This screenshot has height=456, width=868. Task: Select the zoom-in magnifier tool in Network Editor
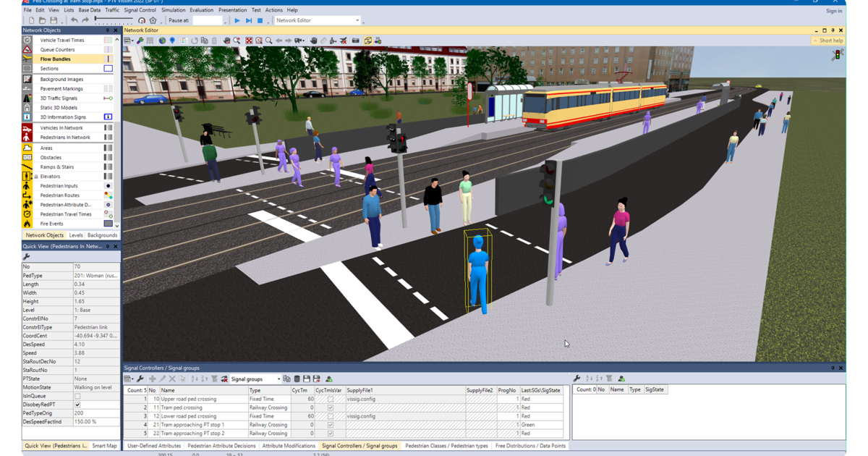[x=268, y=41]
